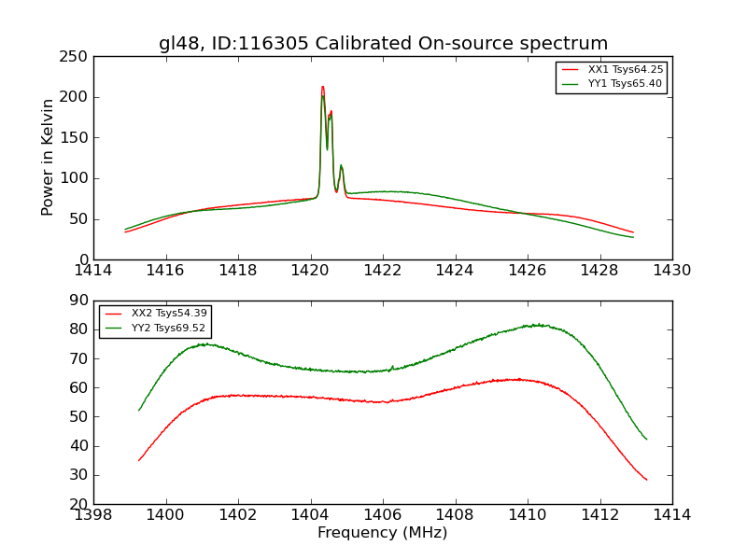Click the 'YY2 Tsys69.52' legend label

pyautogui.click(x=168, y=328)
